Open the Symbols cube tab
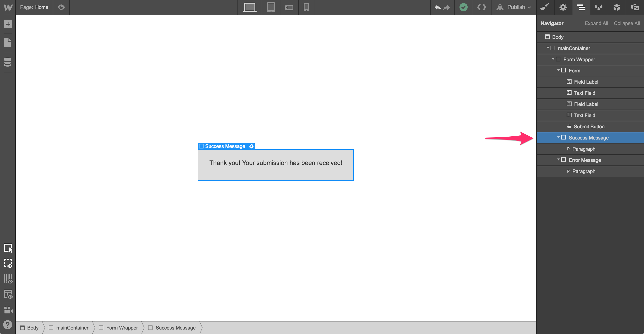644x334 pixels. point(617,7)
